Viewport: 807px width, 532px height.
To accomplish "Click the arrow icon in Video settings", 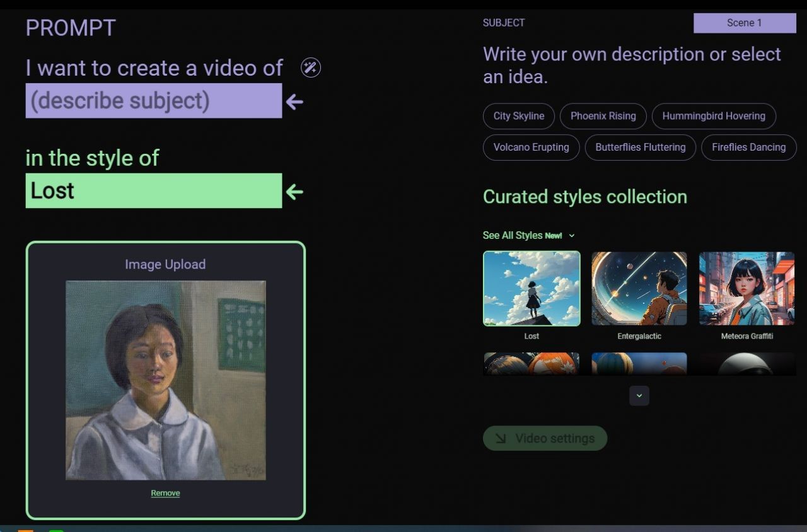I will pyautogui.click(x=501, y=438).
